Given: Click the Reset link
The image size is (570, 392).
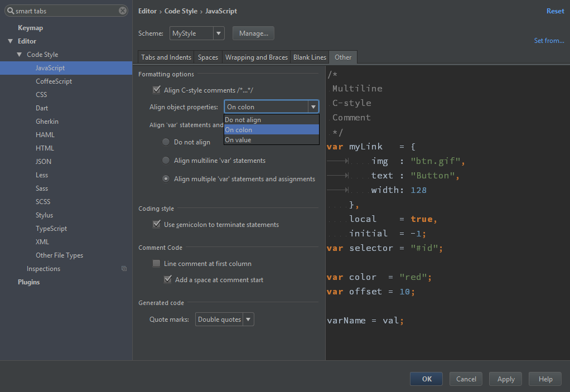Looking at the screenshot, I should coord(555,11).
